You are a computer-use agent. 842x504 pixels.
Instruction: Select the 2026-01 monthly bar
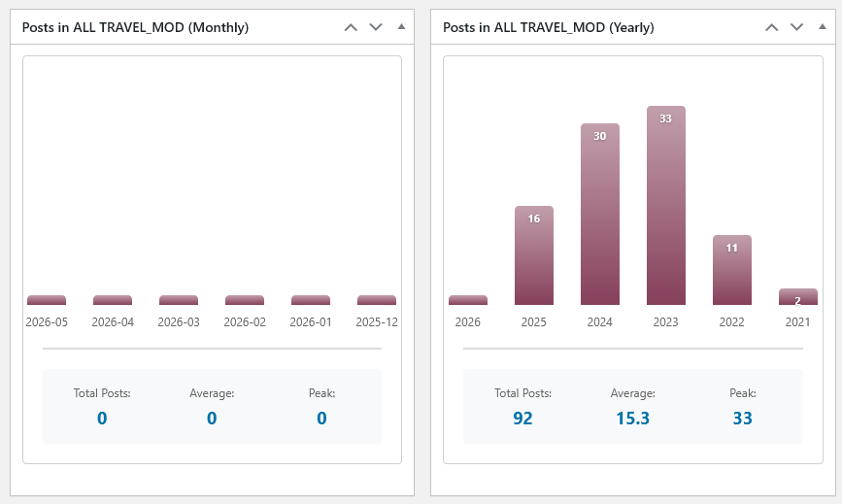coord(311,300)
